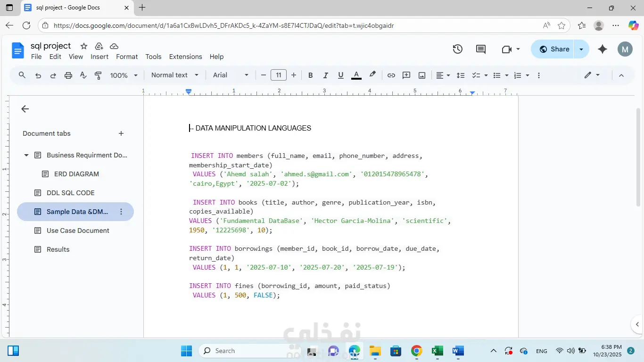
Task: Toggle italic formatting
Action: (x=325, y=75)
